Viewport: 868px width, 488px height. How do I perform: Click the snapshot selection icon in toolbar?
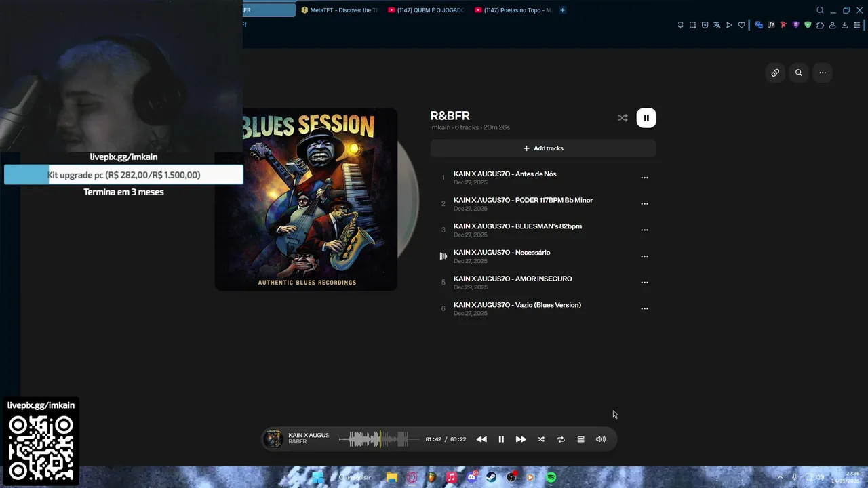pyautogui.click(x=693, y=25)
